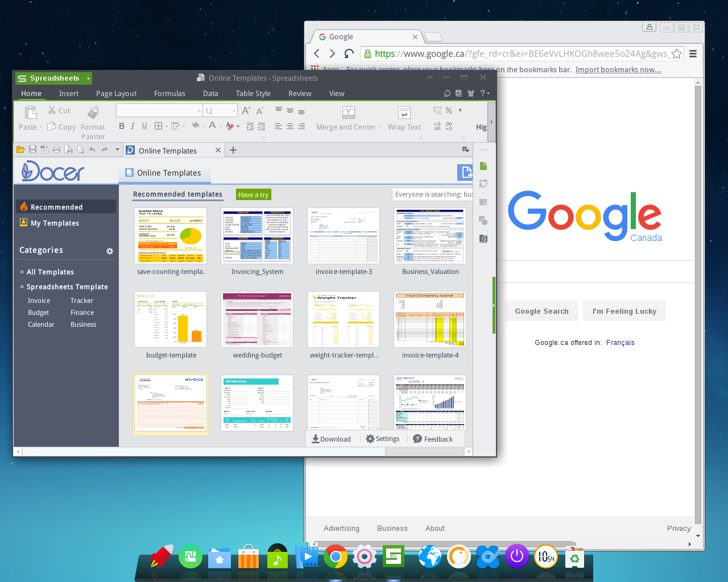
Task: Toggle underline formatting in Spreadsheets
Action: pos(144,126)
